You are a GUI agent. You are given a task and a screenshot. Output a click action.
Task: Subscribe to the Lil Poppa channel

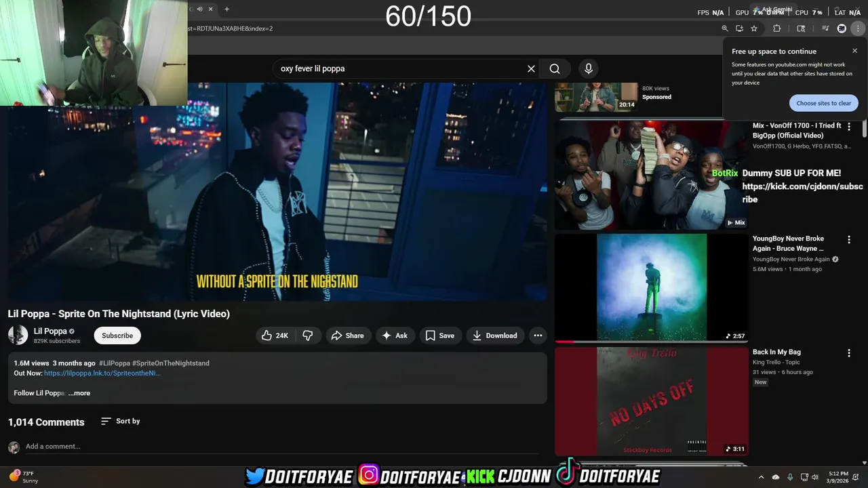pyautogui.click(x=117, y=335)
